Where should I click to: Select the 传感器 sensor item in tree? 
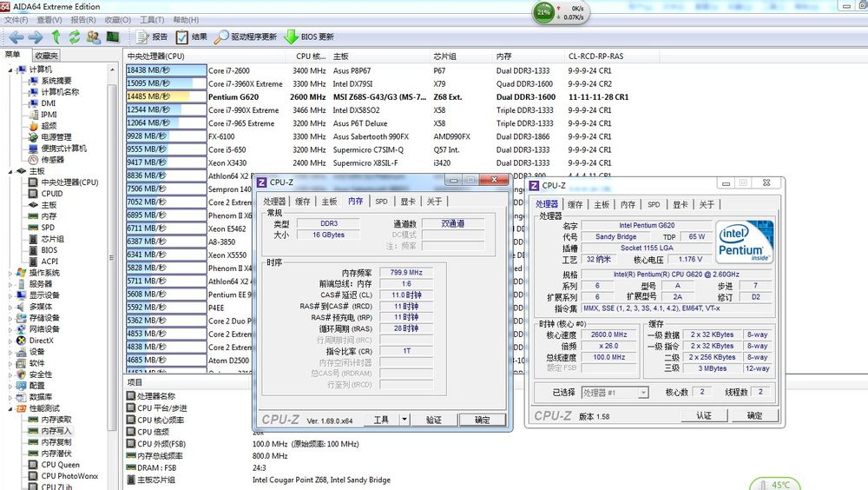pyautogui.click(x=52, y=160)
